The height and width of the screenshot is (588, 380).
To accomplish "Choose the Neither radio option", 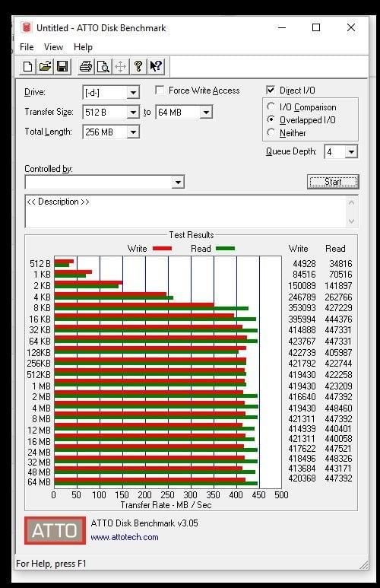I will (x=271, y=132).
